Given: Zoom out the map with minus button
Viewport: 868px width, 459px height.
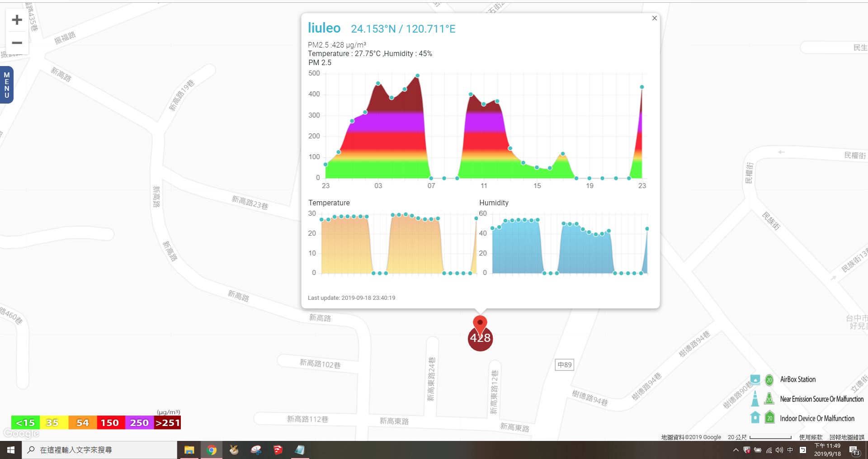Looking at the screenshot, I should pyautogui.click(x=17, y=43).
